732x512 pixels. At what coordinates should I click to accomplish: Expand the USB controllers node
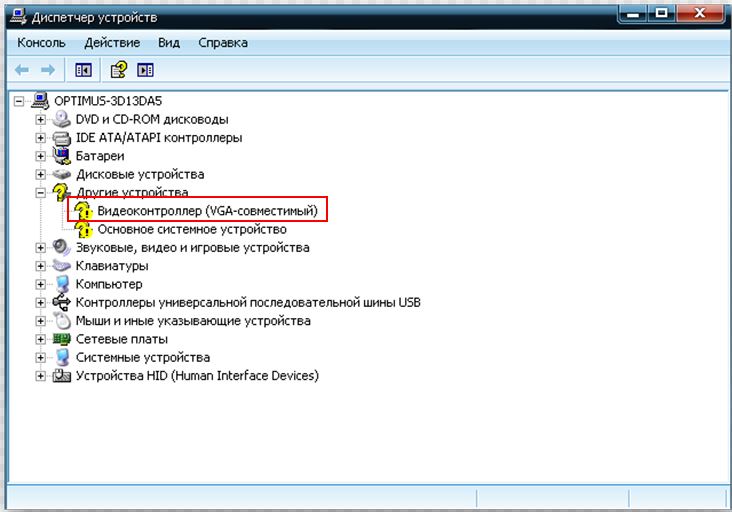pyautogui.click(x=41, y=302)
